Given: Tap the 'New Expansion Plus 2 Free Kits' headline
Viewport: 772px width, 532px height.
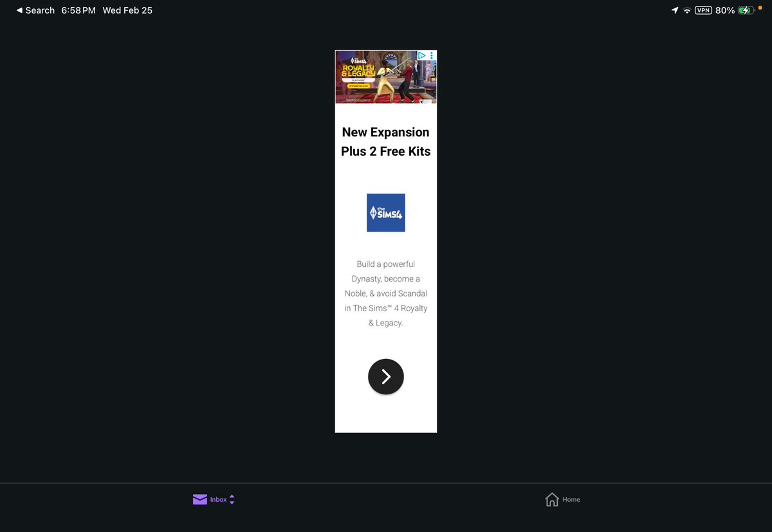Looking at the screenshot, I should [x=386, y=142].
